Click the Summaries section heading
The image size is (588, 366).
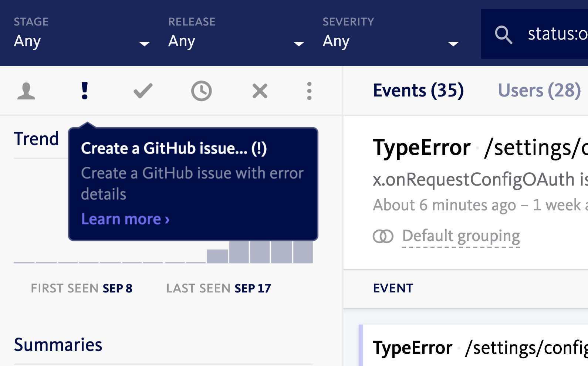click(58, 345)
